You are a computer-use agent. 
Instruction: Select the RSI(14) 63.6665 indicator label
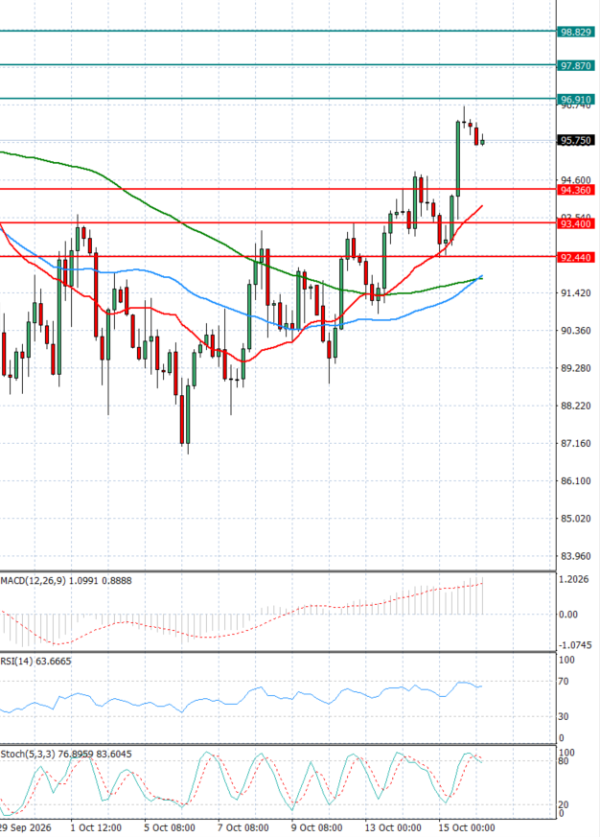tap(36, 661)
